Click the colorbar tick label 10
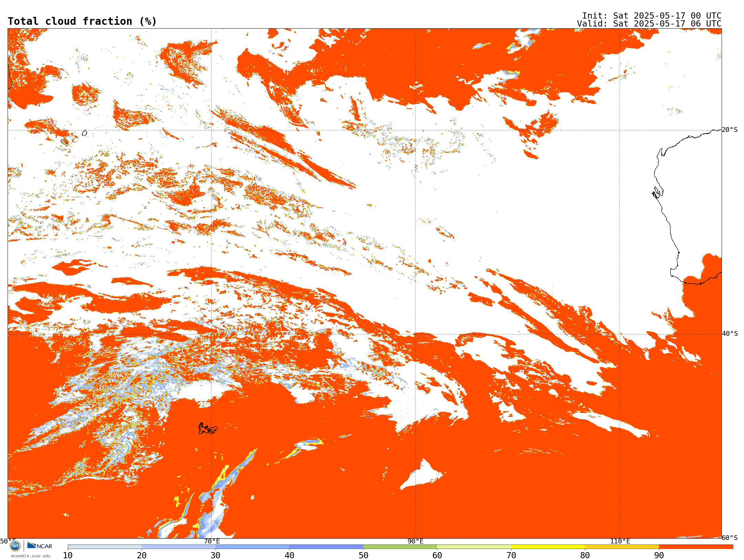Image resolution: width=744 pixels, height=560 pixels. pyautogui.click(x=68, y=556)
